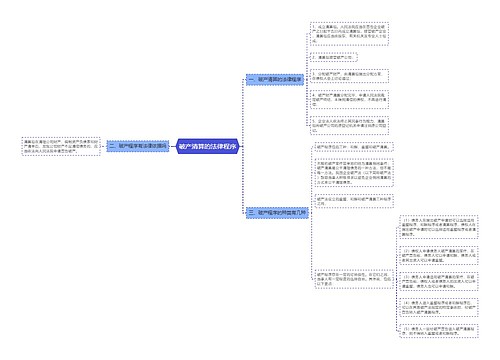Click the last note of branch 三 with sub-items

pyautogui.click(x=354, y=279)
